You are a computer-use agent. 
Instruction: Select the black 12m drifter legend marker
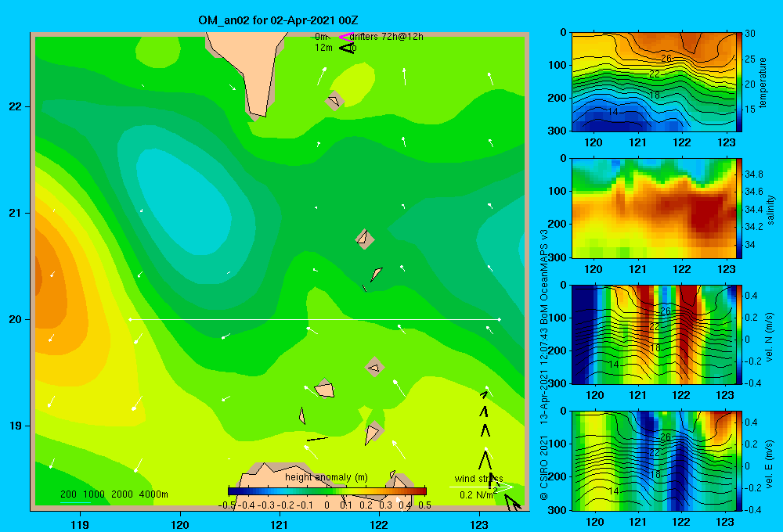tap(345, 48)
